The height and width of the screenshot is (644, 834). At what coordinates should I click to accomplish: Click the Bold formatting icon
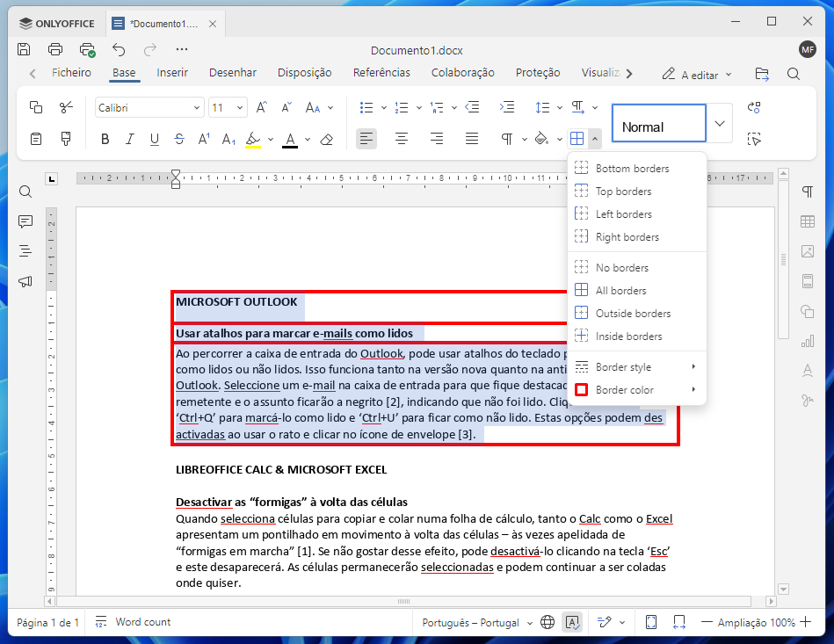point(105,139)
